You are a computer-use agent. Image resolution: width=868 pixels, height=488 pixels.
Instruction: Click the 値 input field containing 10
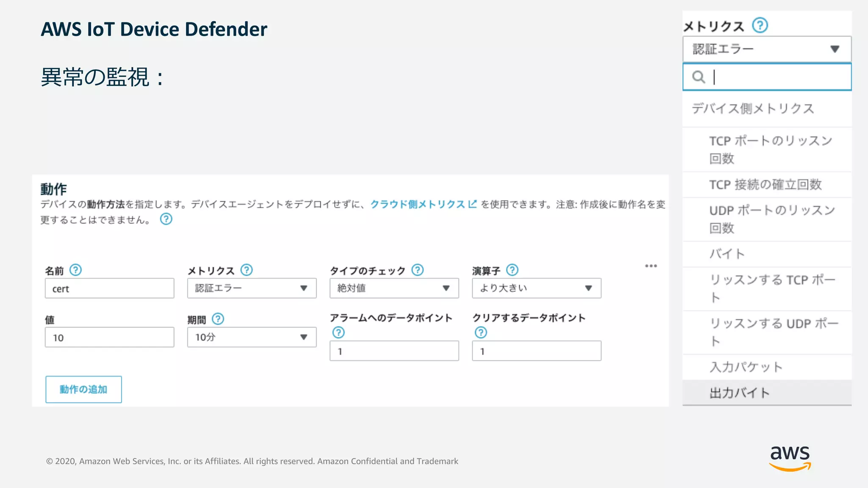(109, 337)
